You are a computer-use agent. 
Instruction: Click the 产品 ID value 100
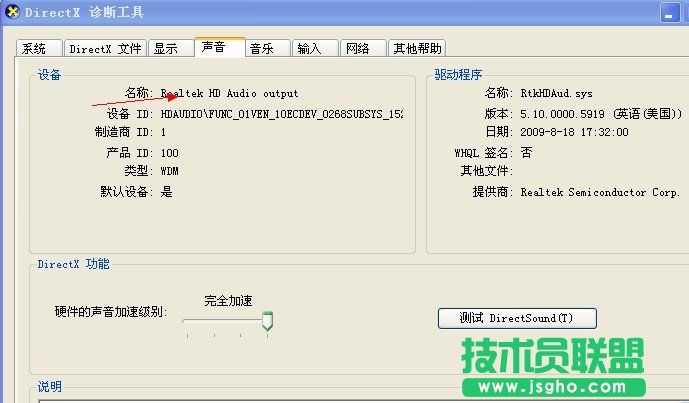point(170,153)
